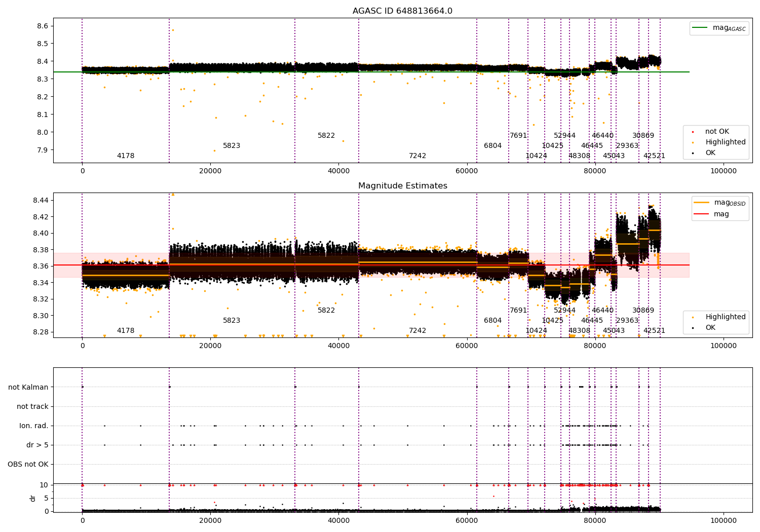Image resolution: width=760 pixels, height=532 pixels.
Task: Click the 'OBS not OK' axis label
Action: click(28, 464)
